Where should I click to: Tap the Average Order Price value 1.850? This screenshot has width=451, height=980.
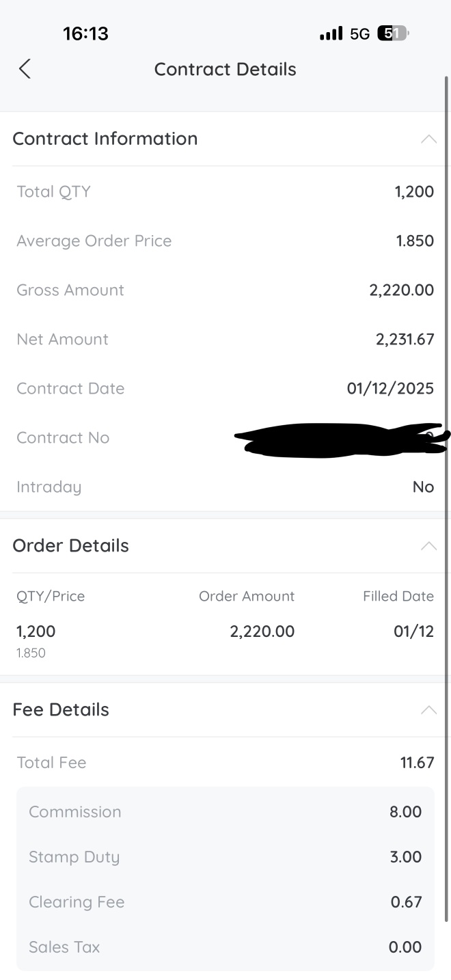415,241
